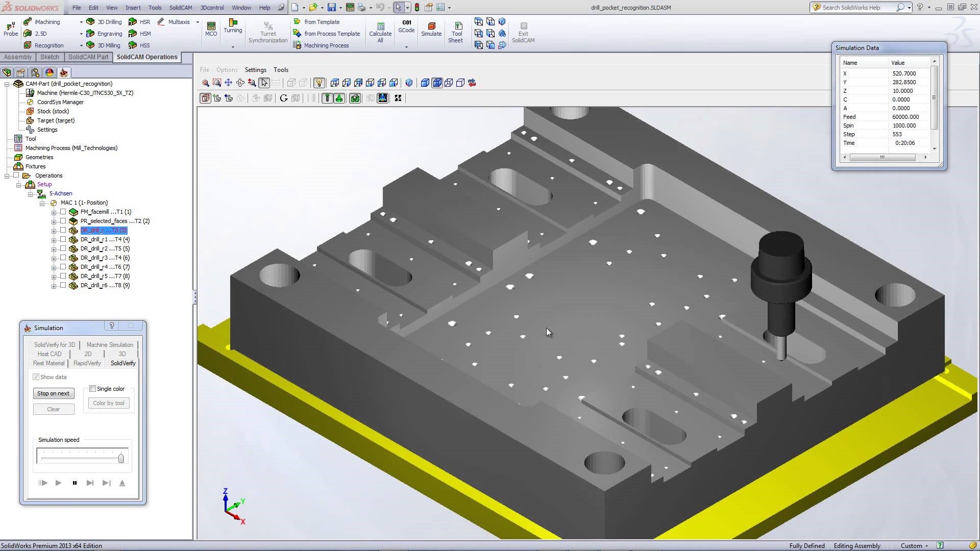Click the Stop on next button
The width and height of the screenshot is (980, 551).
point(54,393)
